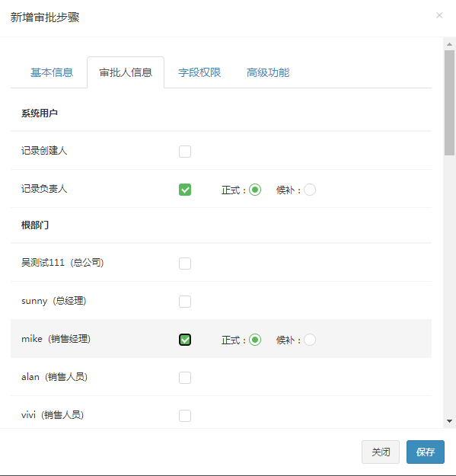Switch to 基本信息 tab

click(x=52, y=72)
